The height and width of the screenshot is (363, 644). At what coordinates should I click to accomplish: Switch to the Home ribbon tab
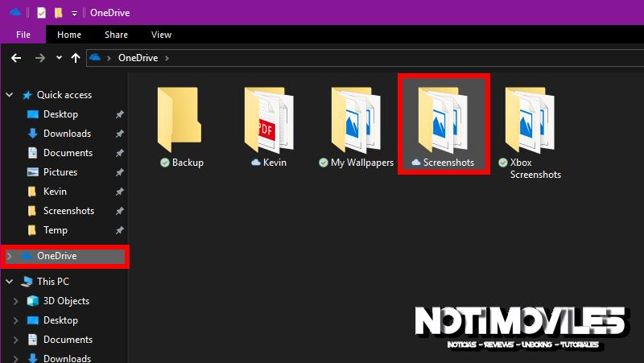click(69, 35)
